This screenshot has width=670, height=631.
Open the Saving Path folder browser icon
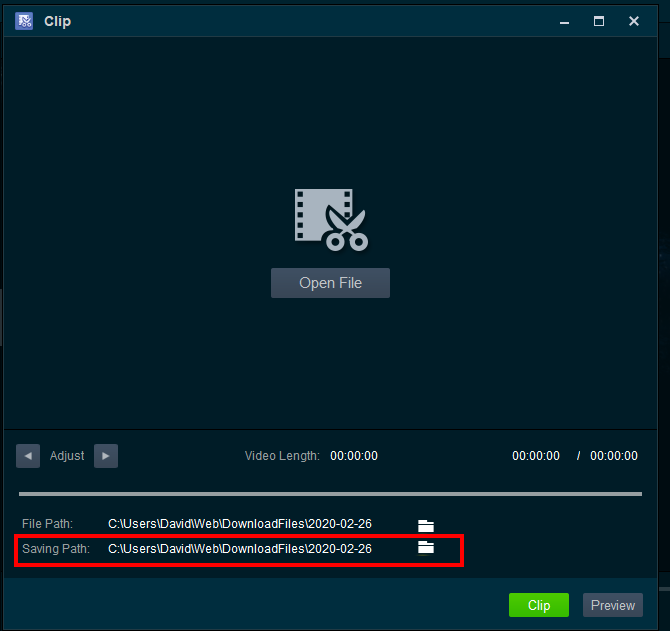(426, 548)
